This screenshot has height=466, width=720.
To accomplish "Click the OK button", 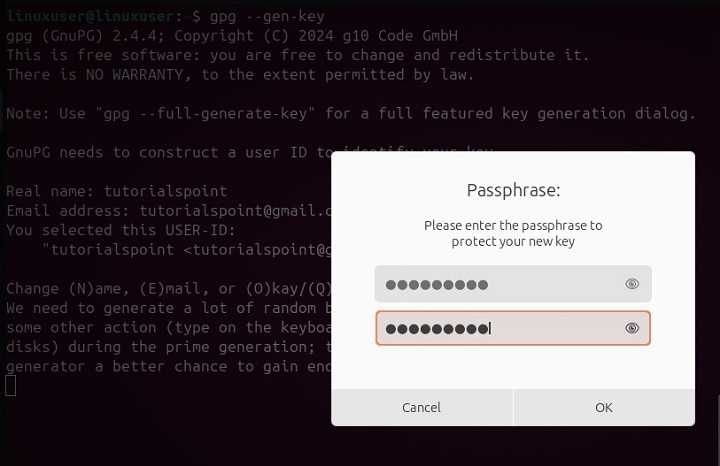I will pyautogui.click(x=603, y=407).
